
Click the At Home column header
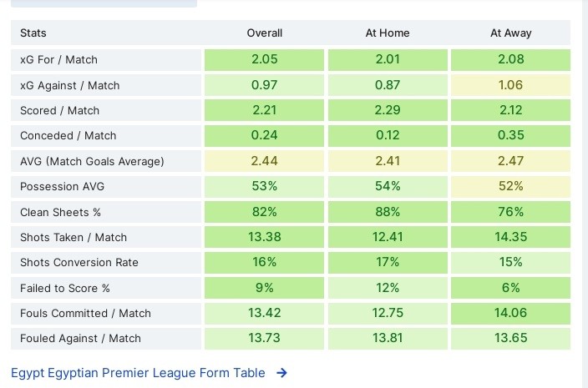(388, 33)
